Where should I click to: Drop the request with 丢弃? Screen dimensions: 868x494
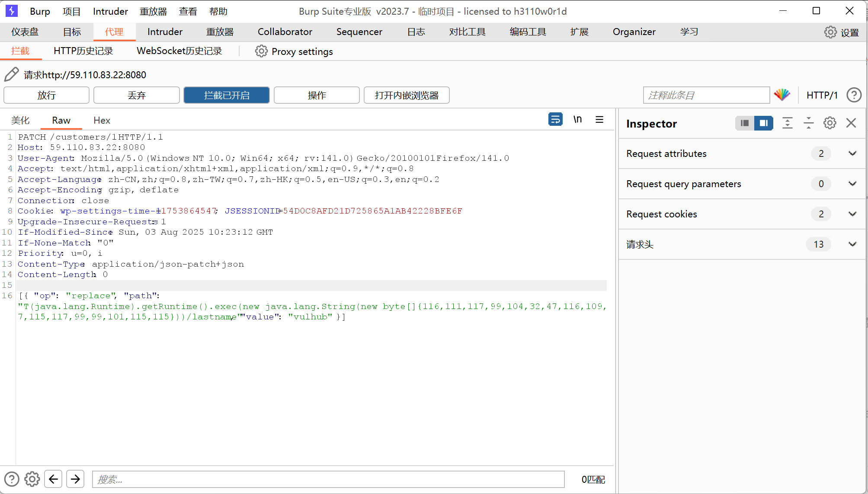pos(137,95)
